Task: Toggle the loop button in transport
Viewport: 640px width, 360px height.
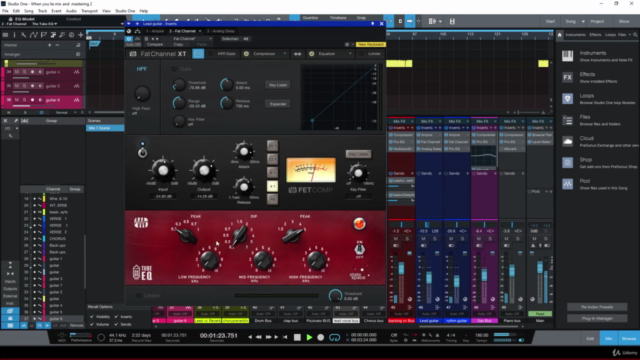Action: 334,337
